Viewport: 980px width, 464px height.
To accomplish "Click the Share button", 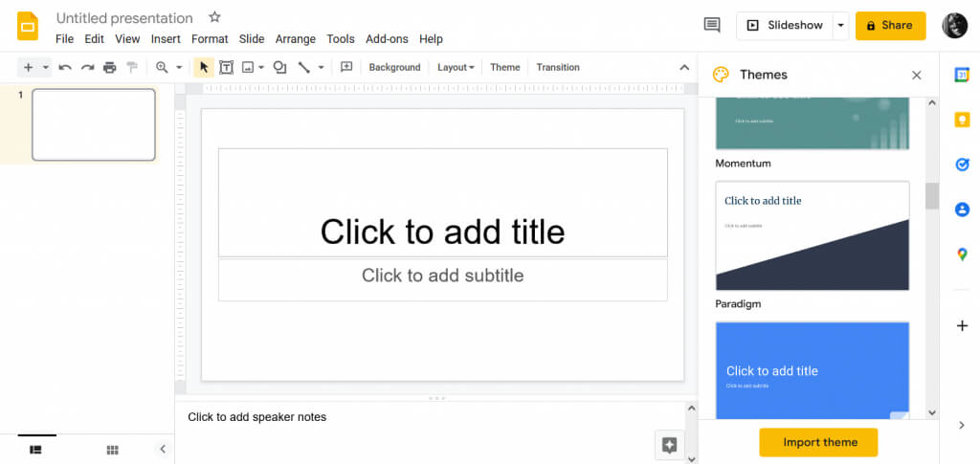I will [x=891, y=26].
